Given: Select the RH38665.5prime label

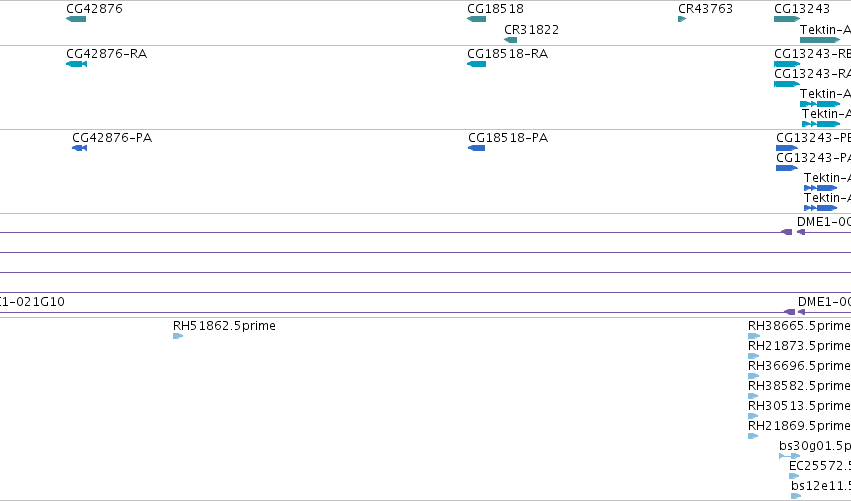Looking at the screenshot, I should point(799,326).
